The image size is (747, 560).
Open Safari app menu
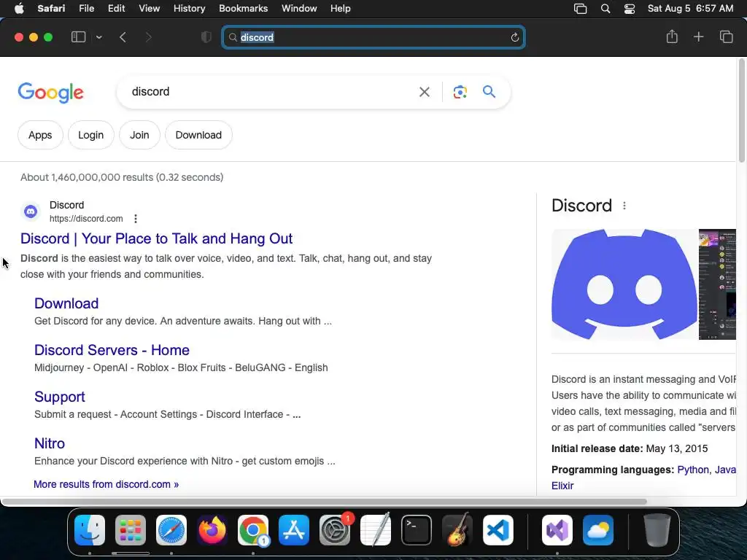pos(51,9)
